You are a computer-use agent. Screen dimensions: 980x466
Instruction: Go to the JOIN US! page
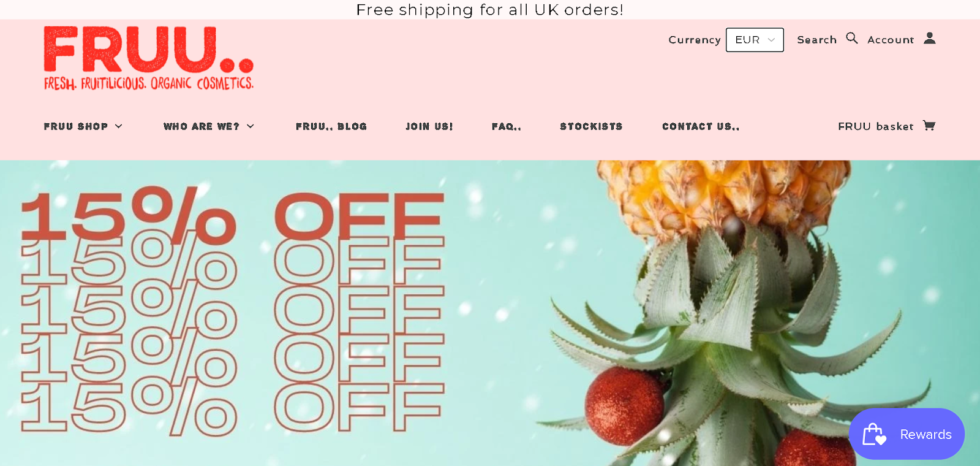coord(429,126)
